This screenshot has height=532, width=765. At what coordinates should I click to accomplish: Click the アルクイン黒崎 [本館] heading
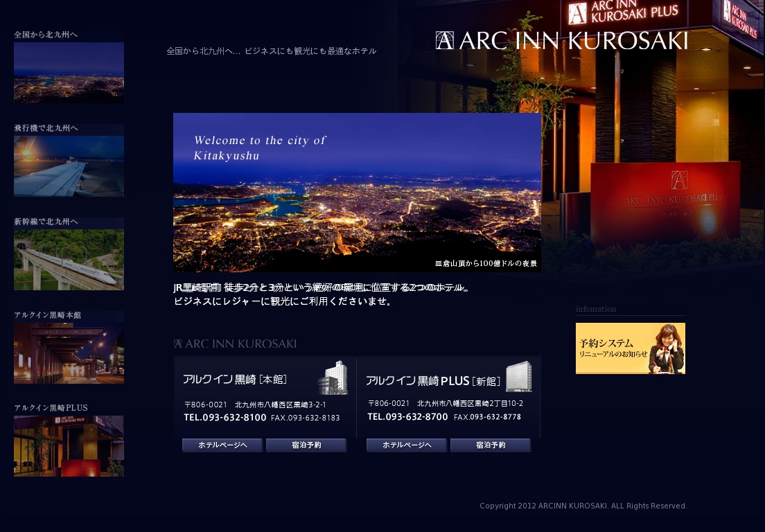tap(235, 380)
